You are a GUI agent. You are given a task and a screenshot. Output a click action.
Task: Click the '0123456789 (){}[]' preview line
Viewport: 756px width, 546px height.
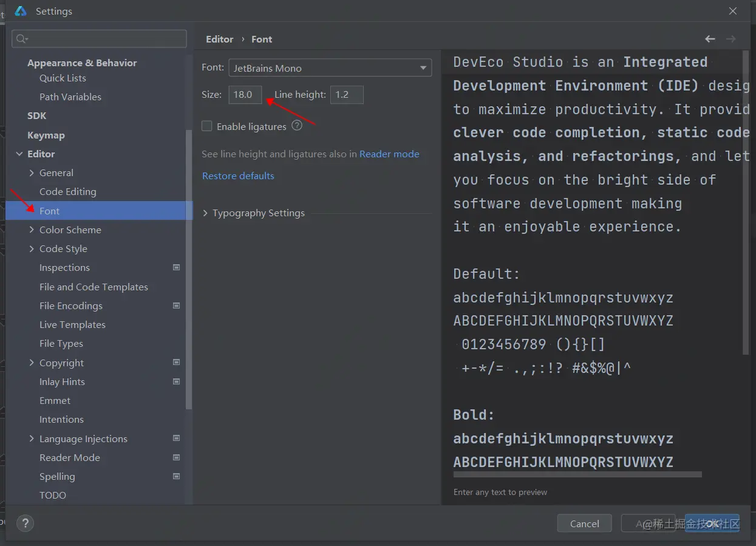pyautogui.click(x=533, y=344)
